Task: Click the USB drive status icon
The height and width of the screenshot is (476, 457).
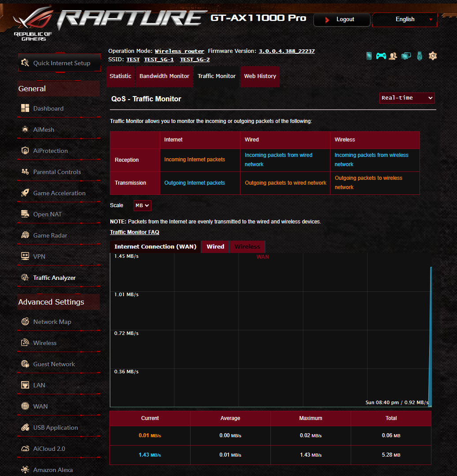Action: pos(420,56)
